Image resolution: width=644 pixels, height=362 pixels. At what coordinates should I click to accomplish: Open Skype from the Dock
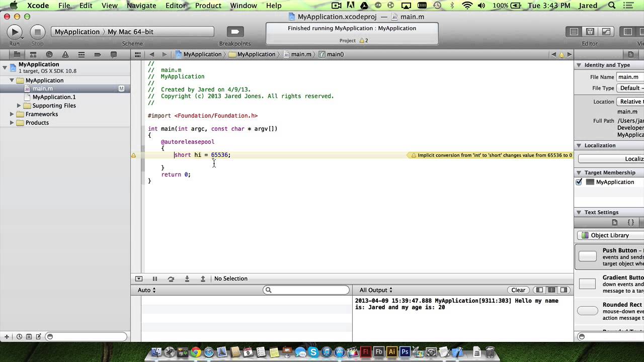[313, 352]
